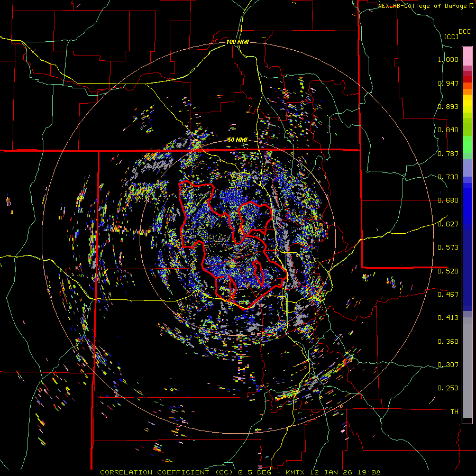
Task: Click the 0.573 legend value
Action: [448, 248]
